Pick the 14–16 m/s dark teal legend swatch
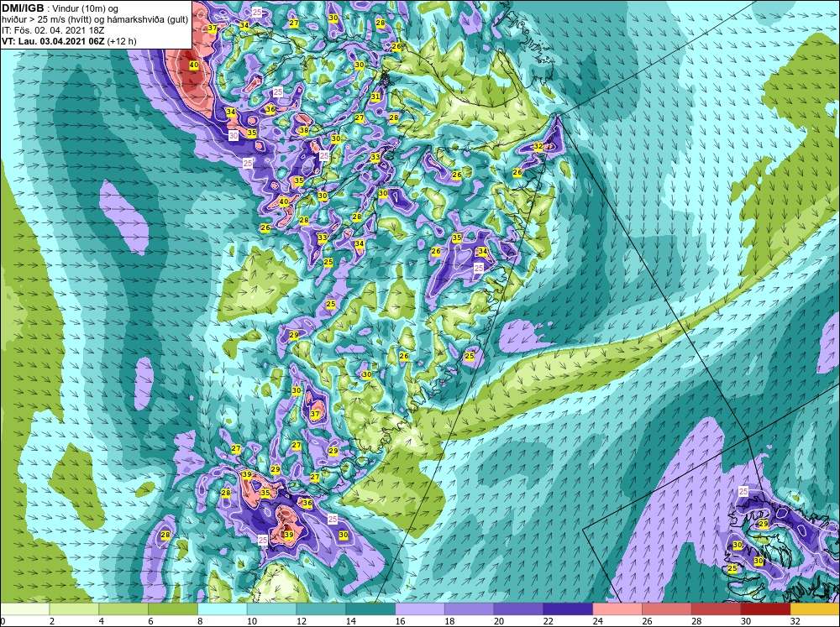The image size is (840, 627). point(370,609)
